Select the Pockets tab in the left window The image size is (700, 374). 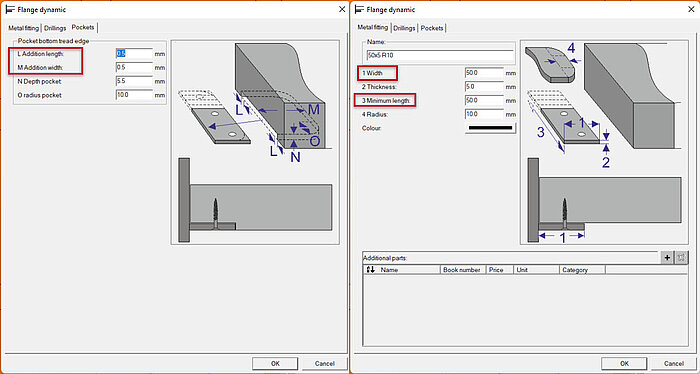83,28
